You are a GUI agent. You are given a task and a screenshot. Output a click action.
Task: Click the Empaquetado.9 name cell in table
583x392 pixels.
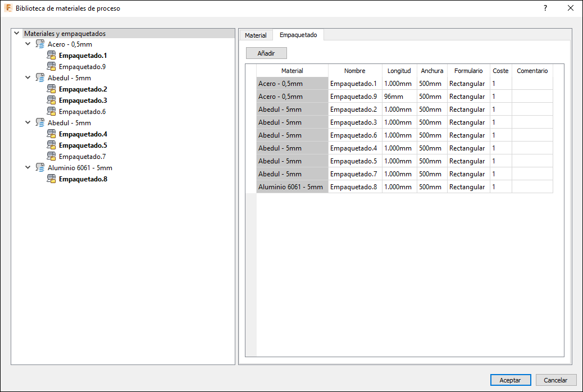point(355,97)
